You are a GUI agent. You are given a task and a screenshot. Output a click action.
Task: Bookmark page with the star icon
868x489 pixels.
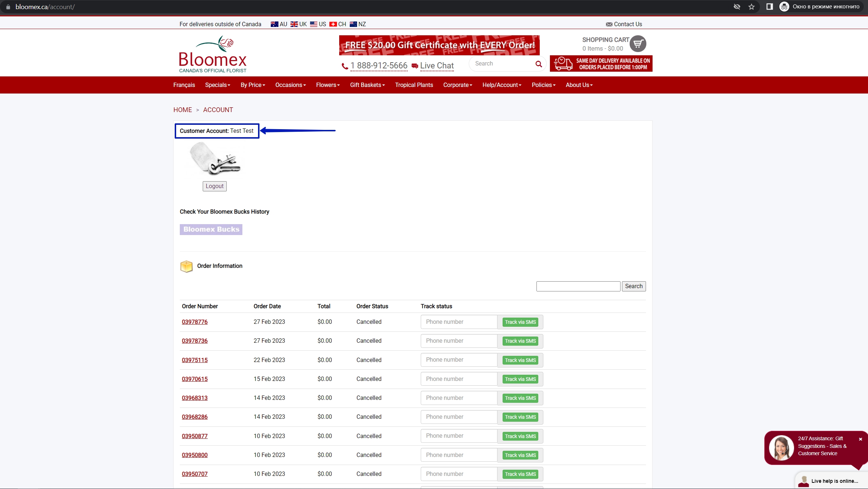point(752,7)
